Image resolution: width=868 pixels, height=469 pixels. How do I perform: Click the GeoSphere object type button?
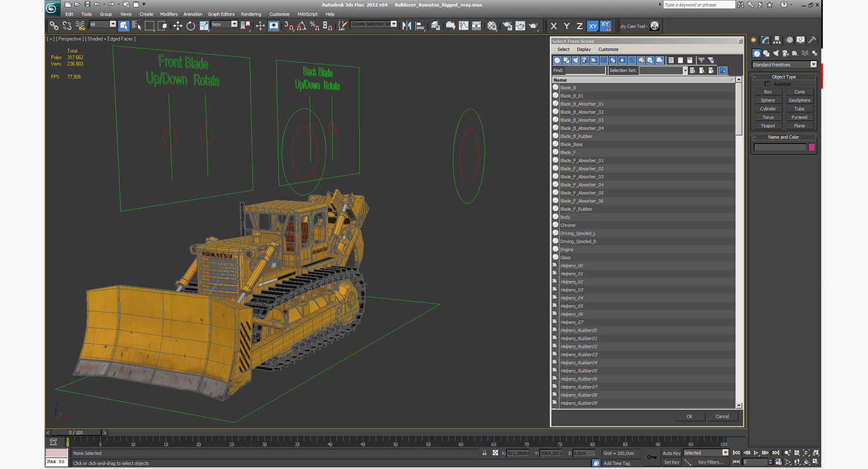point(799,100)
